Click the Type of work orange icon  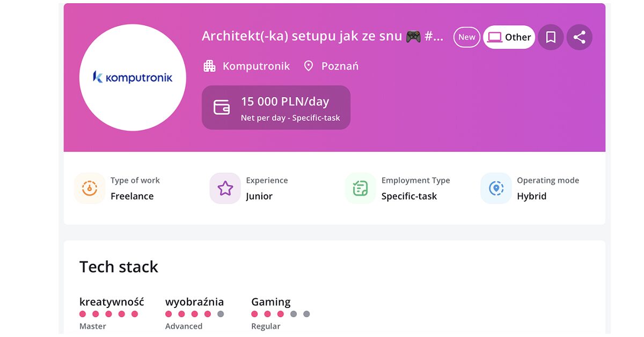point(90,188)
